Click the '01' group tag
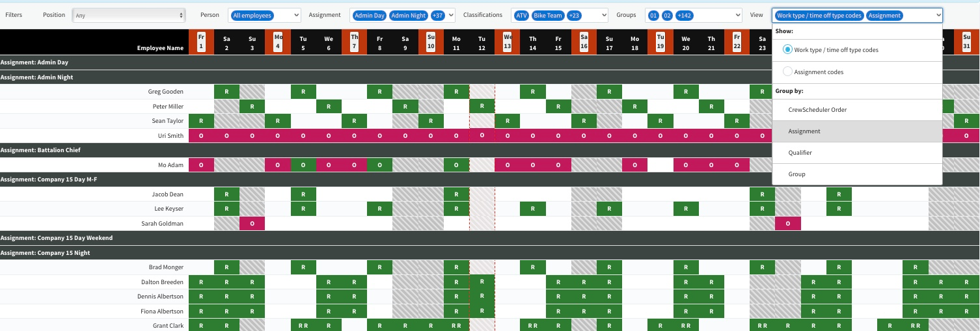The image size is (980, 331). tap(653, 15)
